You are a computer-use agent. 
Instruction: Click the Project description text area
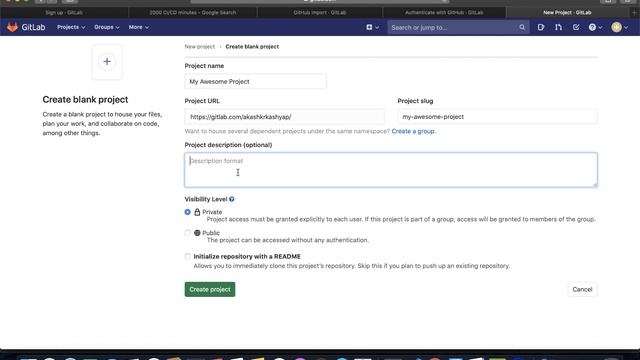[391, 170]
